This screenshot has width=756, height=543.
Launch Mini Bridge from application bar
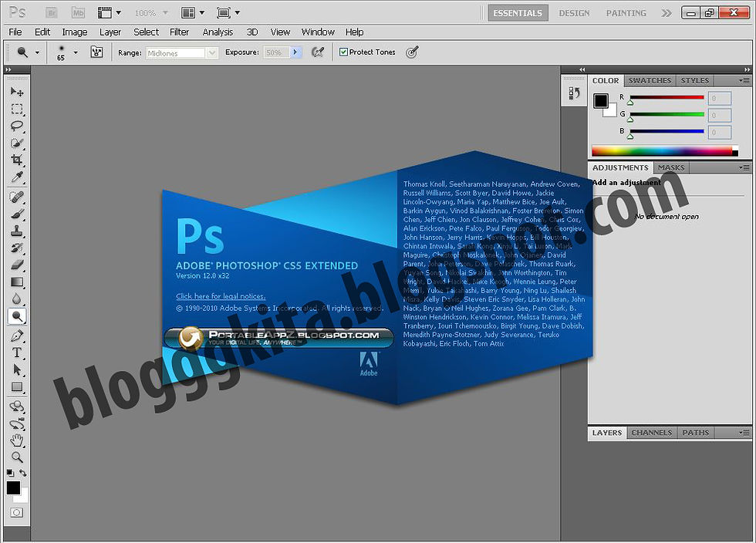pos(78,12)
